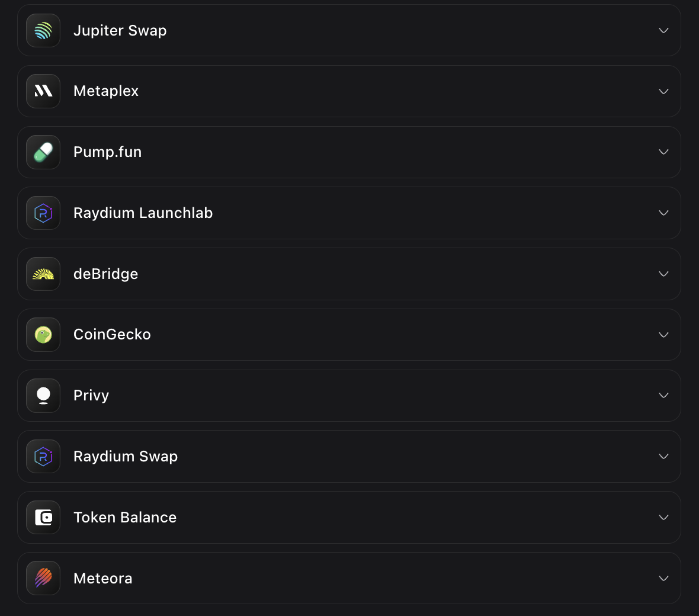
Task: Expand the CoinGecko section
Action: [663, 335]
